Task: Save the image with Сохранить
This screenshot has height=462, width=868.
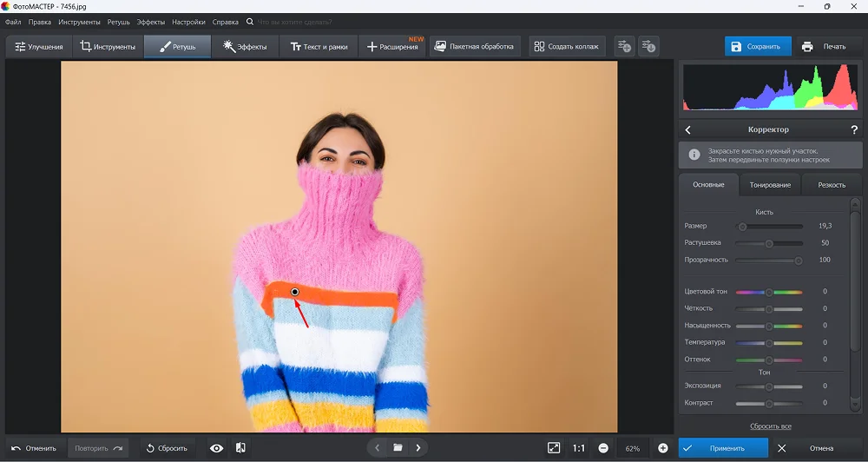Action: pyautogui.click(x=758, y=47)
